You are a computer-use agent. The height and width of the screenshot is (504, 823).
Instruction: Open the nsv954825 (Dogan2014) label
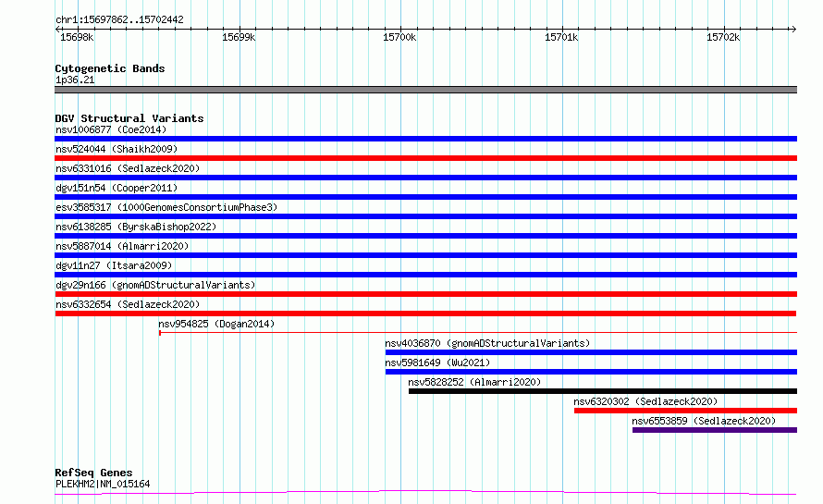[216, 324]
